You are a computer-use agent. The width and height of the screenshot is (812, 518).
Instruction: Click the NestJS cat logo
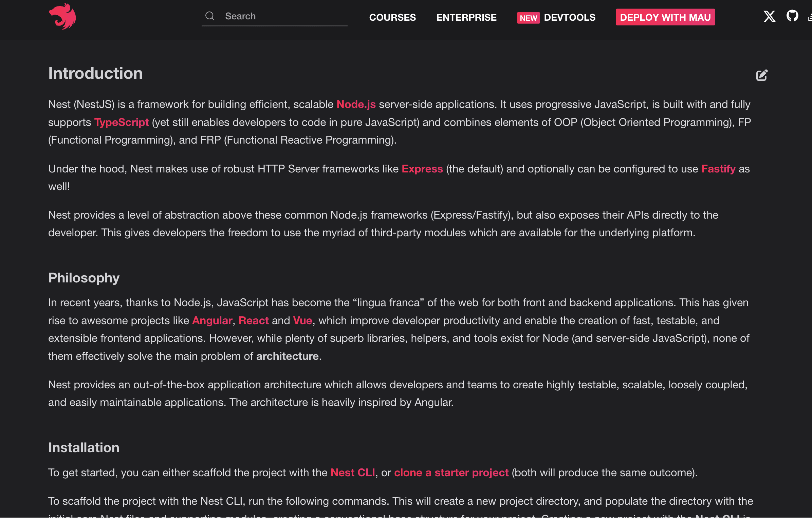coord(62,17)
